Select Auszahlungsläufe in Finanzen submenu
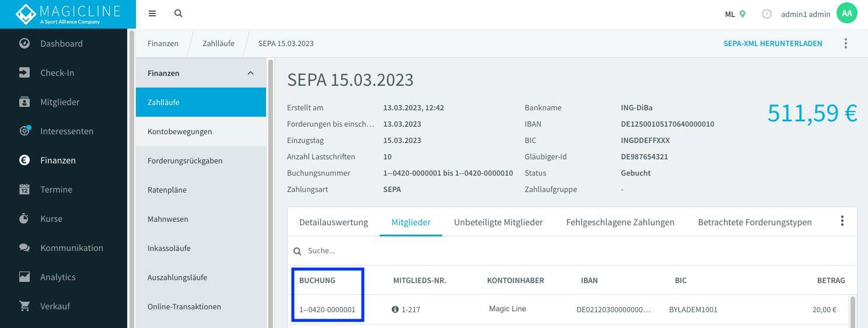Image resolution: width=868 pixels, height=328 pixels. 201,277
